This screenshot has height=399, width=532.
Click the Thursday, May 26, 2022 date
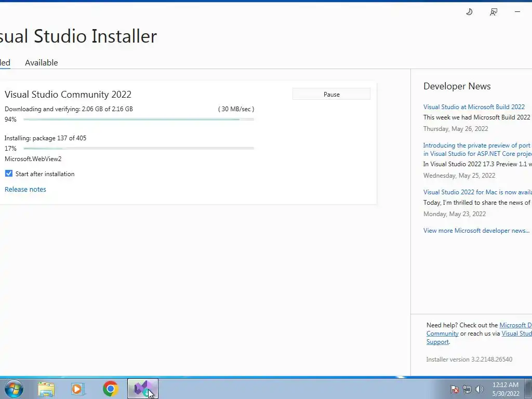coord(456,129)
